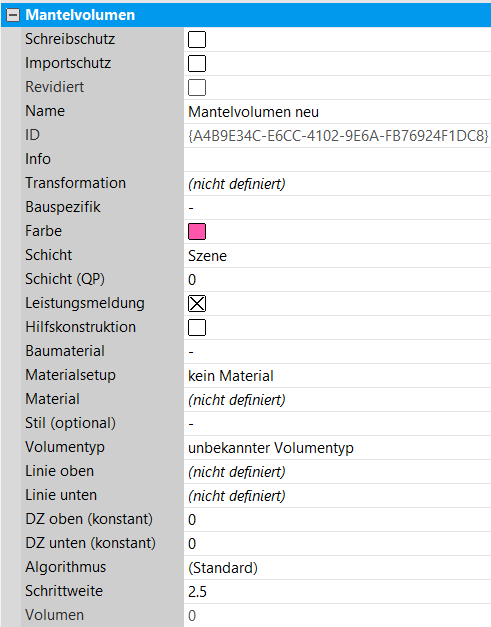
Task: Collapse the Mantelvolumen section
Action: (x=13, y=15)
